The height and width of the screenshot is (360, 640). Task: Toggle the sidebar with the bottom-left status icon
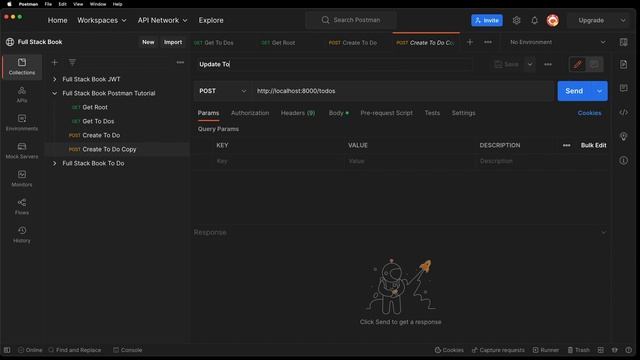click(7, 350)
